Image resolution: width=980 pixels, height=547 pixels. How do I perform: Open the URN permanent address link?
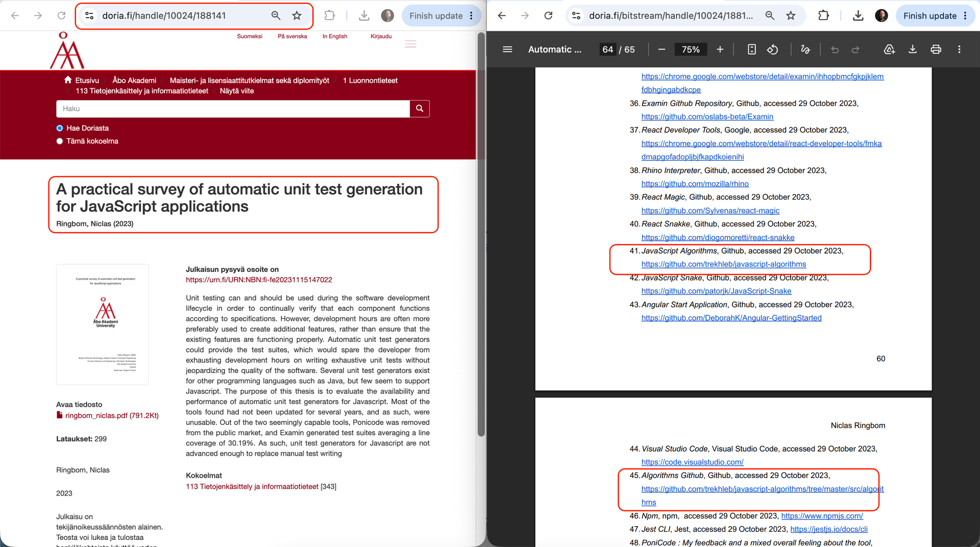click(259, 280)
